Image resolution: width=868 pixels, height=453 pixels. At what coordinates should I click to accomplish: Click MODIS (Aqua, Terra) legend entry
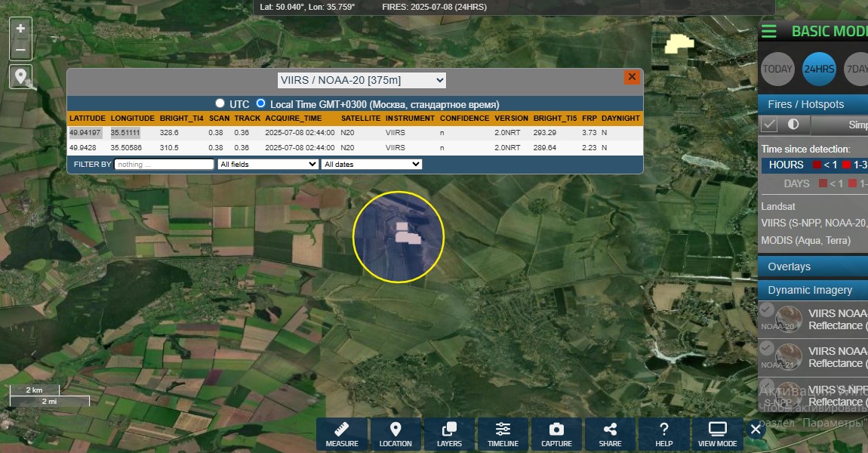coord(805,240)
